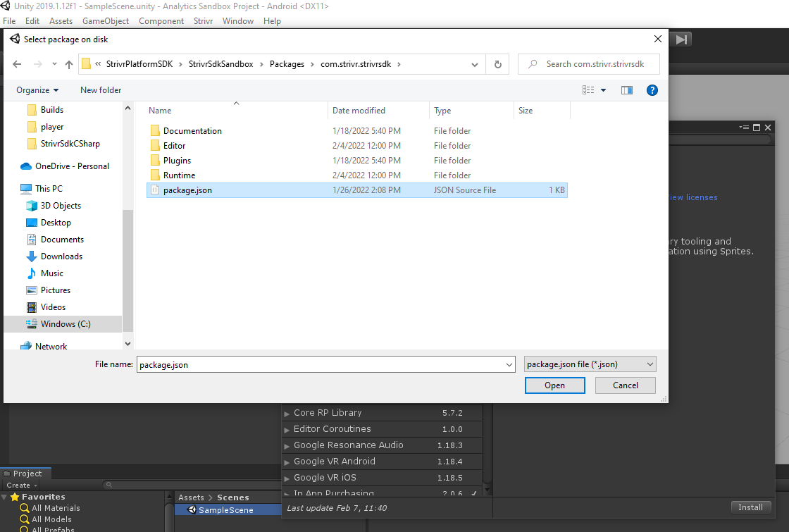Open Pictures in navigation pane
This screenshot has width=789, height=532.
point(56,290)
